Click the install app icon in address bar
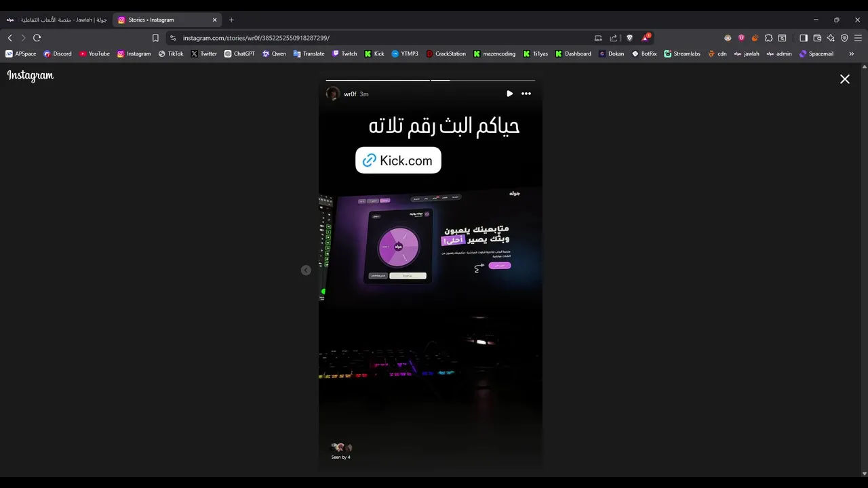The width and height of the screenshot is (868, 488). pos(598,38)
